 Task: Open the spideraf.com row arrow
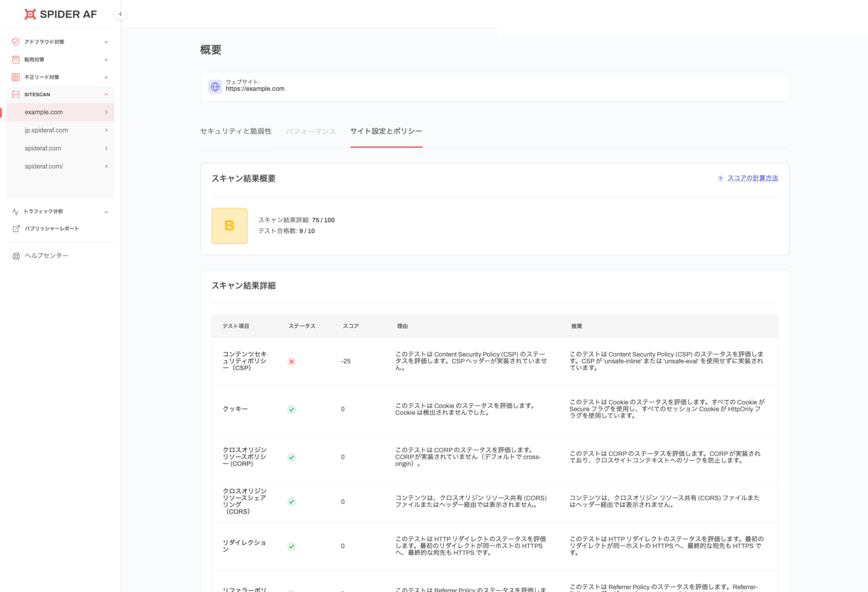106,148
